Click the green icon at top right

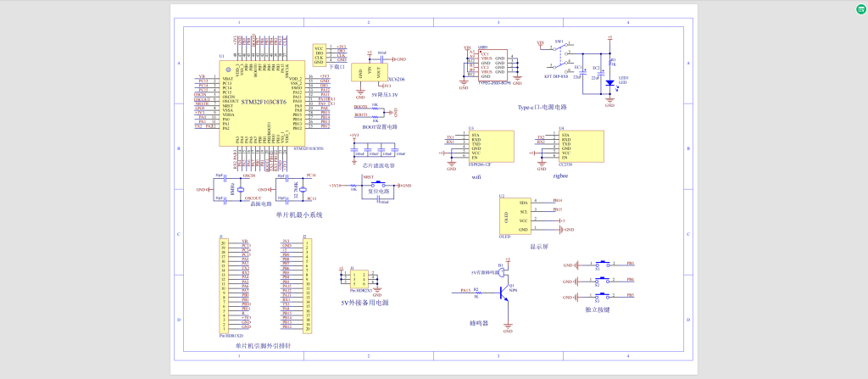pyautogui.click(x=860, y=8)
